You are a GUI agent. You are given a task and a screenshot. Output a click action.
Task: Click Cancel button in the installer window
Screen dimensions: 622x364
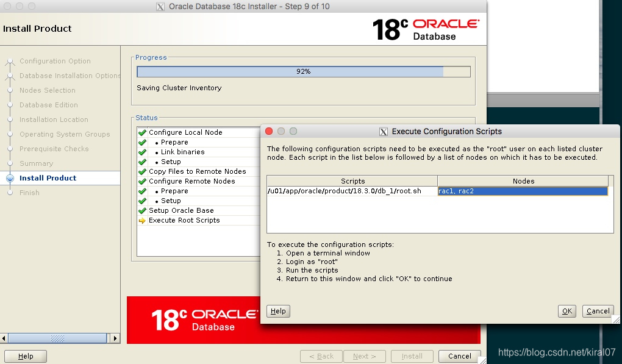(459, 356)
